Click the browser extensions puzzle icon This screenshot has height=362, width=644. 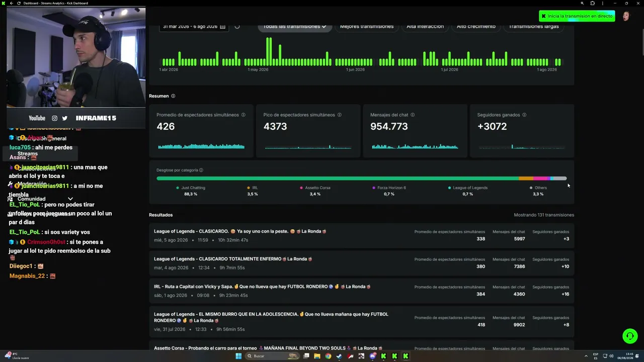(x=593, y=3)
